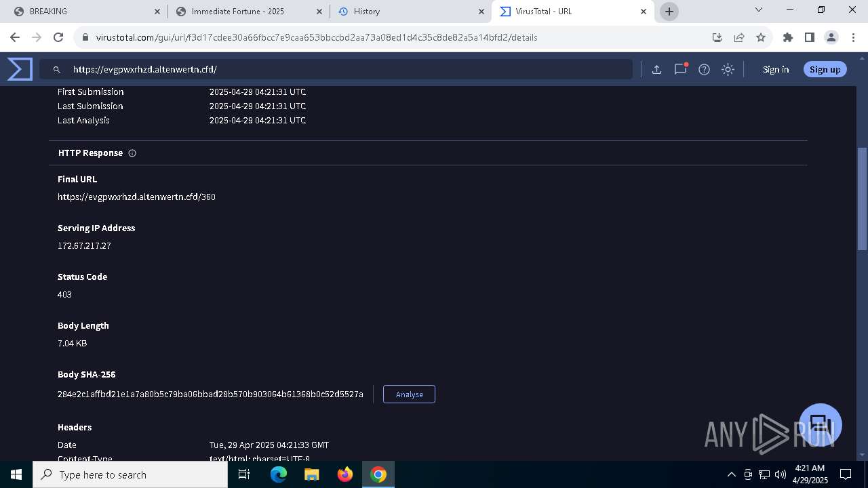868x488 pixels.
Task: Open the Chrome profile avatar icon
Action: pyautogui.click(x=831, y=37)
